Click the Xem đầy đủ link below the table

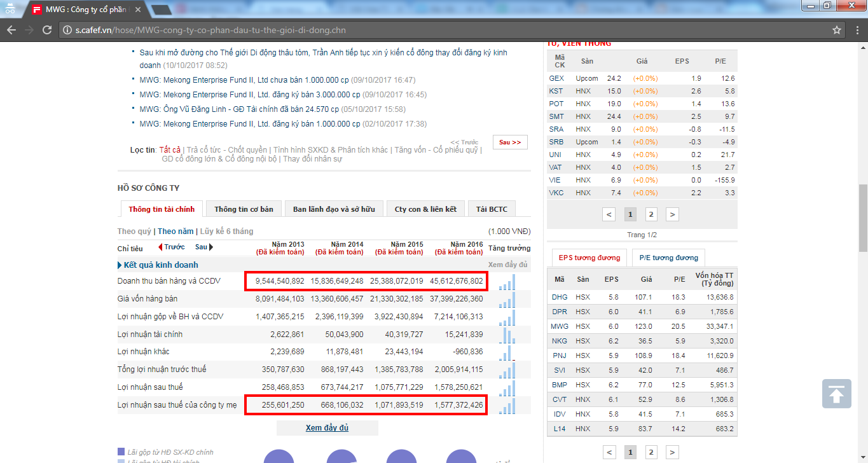click(x=327, y=428)
